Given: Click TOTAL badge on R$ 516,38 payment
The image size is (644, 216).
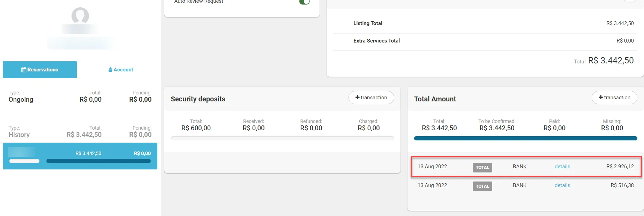Looking at the screenshot, I should tap(482, 186).
